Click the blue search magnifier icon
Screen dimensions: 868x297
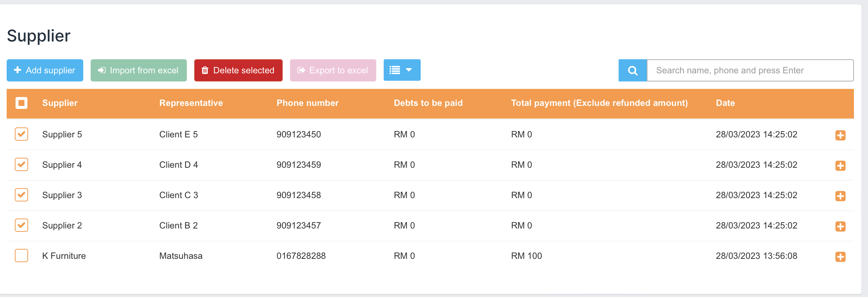(x=632, y=70)
